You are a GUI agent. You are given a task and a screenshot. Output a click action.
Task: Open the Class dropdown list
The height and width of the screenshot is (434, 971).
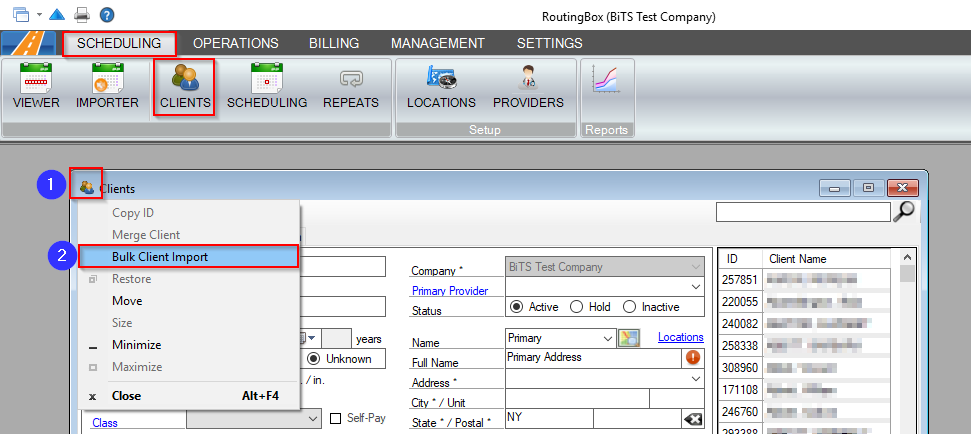point(315,419)
